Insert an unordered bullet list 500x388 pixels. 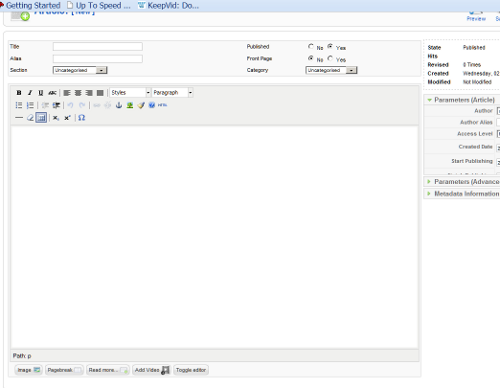pyautogui.click(x=19, y=105)
